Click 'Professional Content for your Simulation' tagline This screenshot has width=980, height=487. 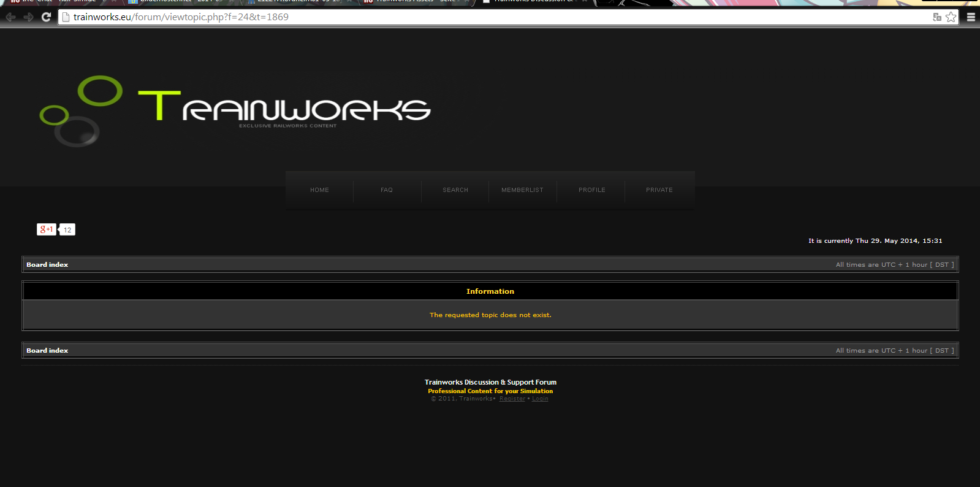pyautogui.click(x=490, y=391)
